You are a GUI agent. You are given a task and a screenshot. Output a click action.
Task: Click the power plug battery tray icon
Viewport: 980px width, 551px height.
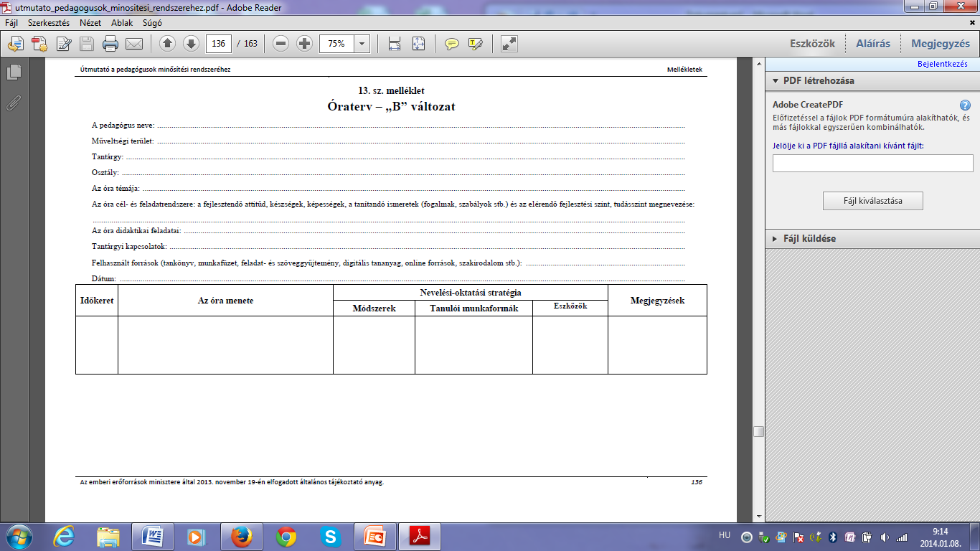click(x=867, y=537)
